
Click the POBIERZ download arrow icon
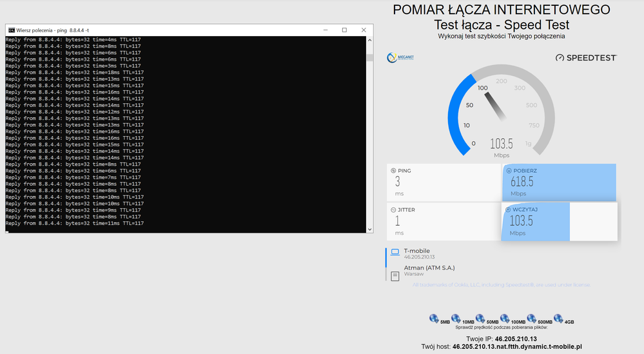509,170
